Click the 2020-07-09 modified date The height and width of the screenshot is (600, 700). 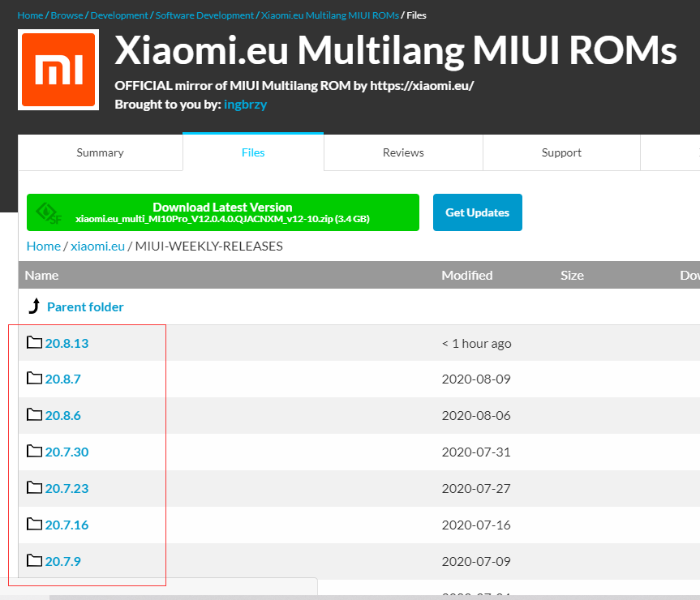pyautogui.click(x=476, y=561)
